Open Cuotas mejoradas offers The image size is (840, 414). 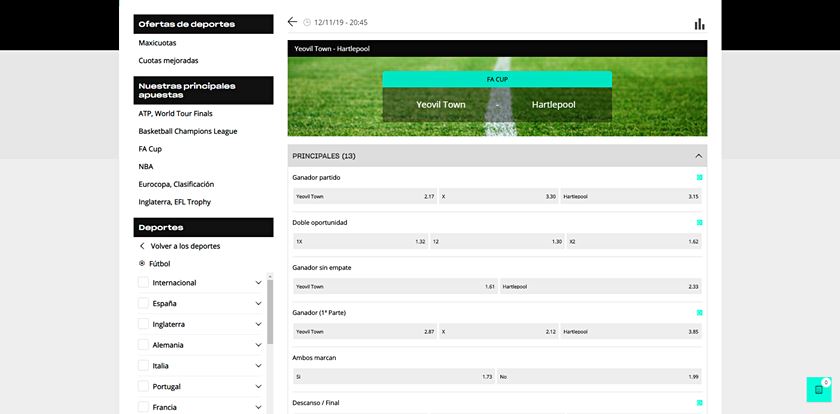pyautogui.click(x=168, y=61)
